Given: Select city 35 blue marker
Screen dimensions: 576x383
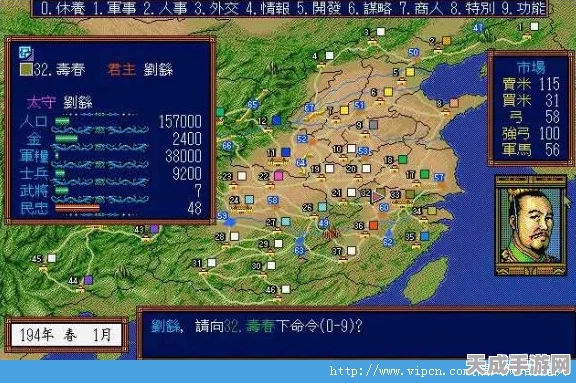Looking at the screenshot, I should (425, 236).
